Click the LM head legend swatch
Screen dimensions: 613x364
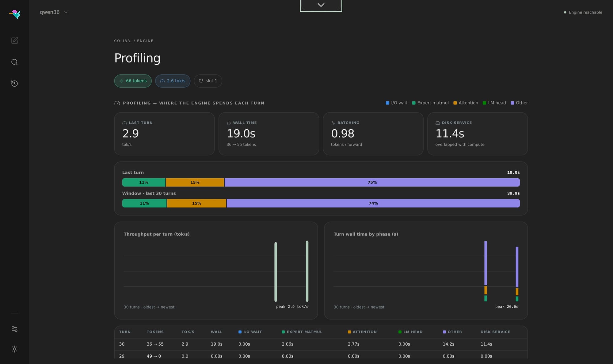[485, 103]
